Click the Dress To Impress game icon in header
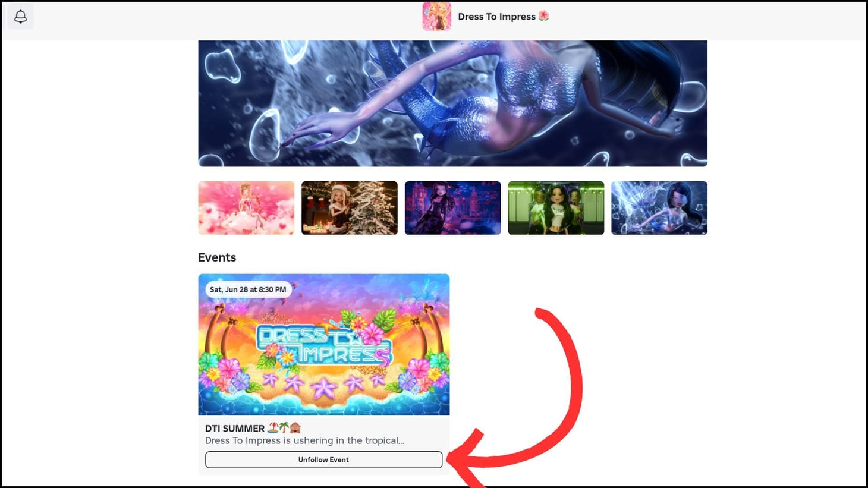The height and width of the screenshot is (488, 868). pyautogui.click(x=436, y=17)
